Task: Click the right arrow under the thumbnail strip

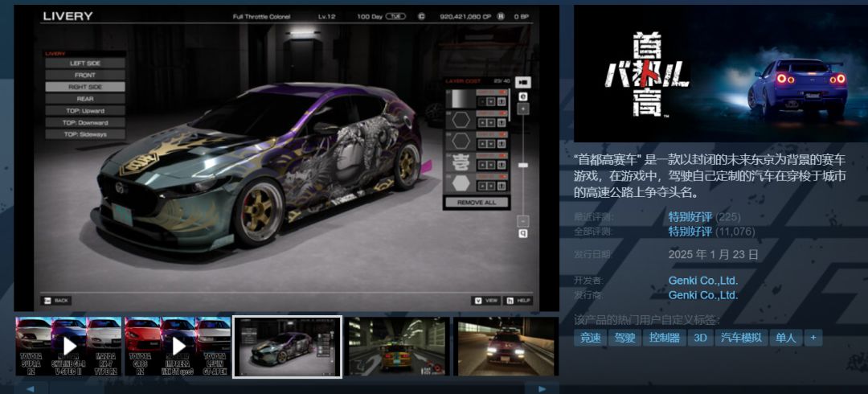Action: pos(542,388)
